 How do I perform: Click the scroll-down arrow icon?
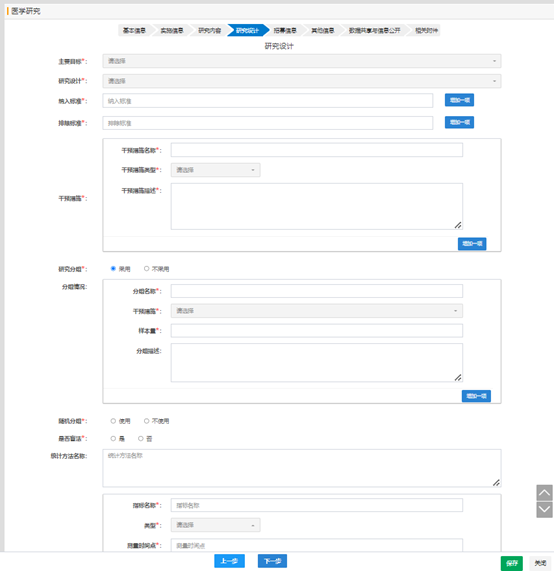tap(544, 509)
